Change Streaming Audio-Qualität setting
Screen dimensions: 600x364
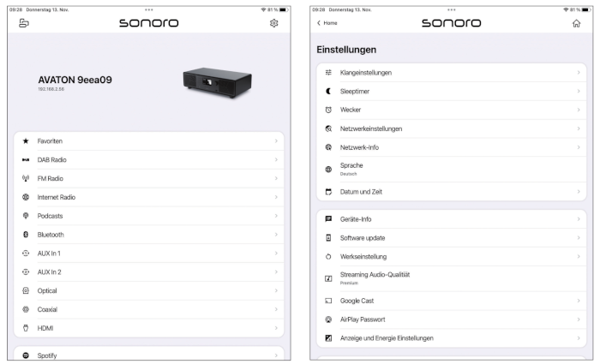452,278
